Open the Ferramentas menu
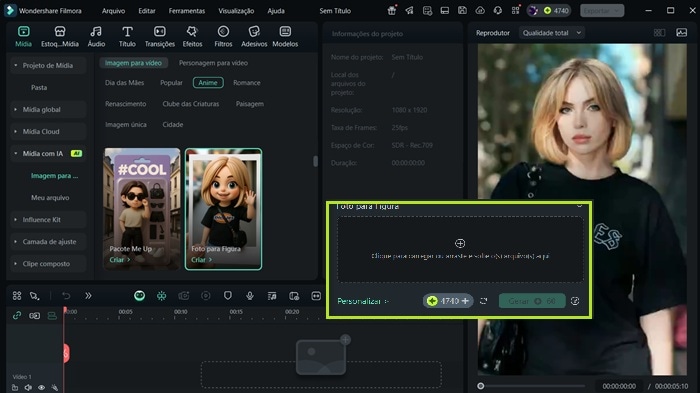Screen dimensions: 700x393 pyautogui.click(x=187, y=11)
